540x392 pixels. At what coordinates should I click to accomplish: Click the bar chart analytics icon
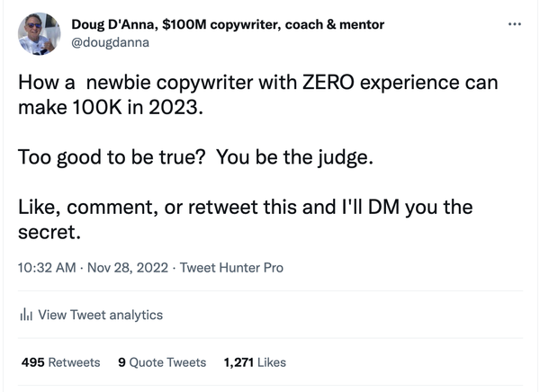click(x=26, y=315)
